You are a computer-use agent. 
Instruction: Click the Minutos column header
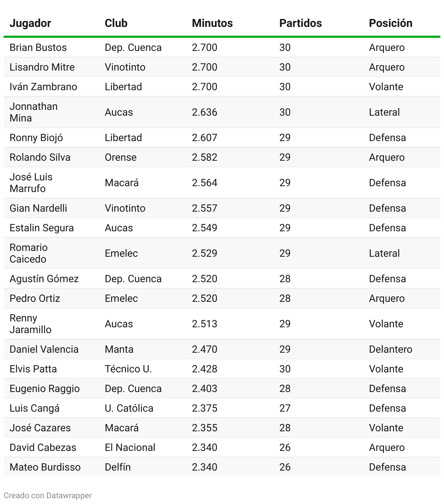tap(212, 23)
